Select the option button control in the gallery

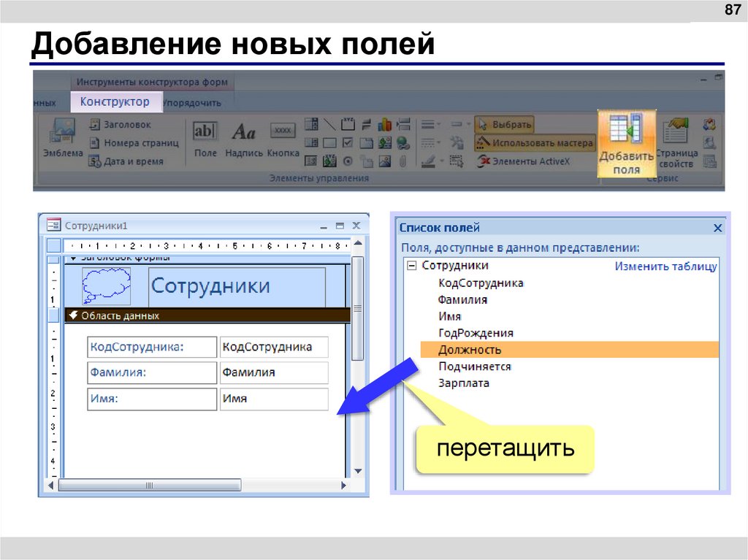[x=348, y=160]
